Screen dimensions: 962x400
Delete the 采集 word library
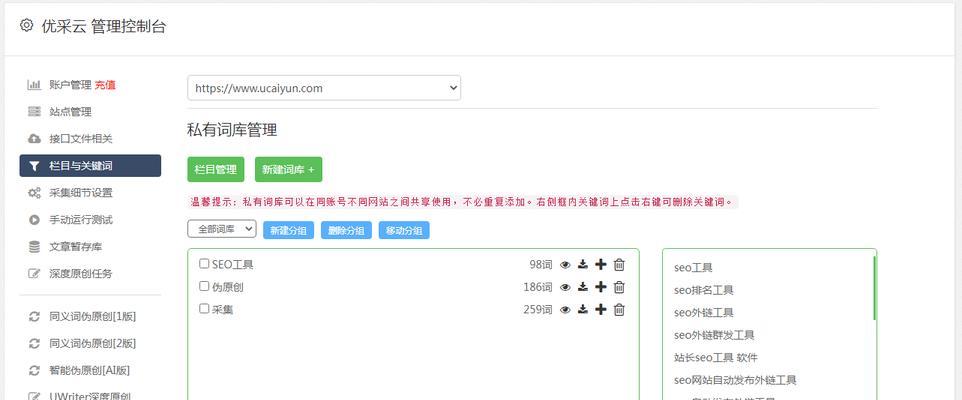point(619,309)
